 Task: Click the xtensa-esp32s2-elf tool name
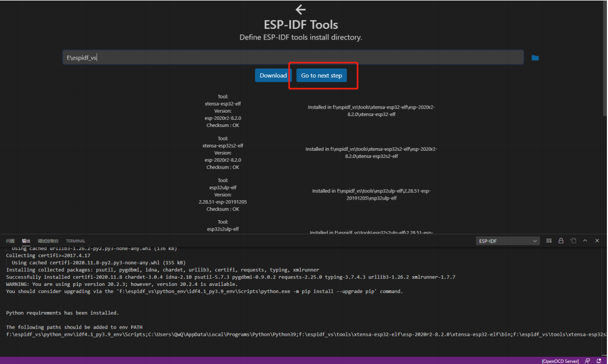tap(222, 146)
